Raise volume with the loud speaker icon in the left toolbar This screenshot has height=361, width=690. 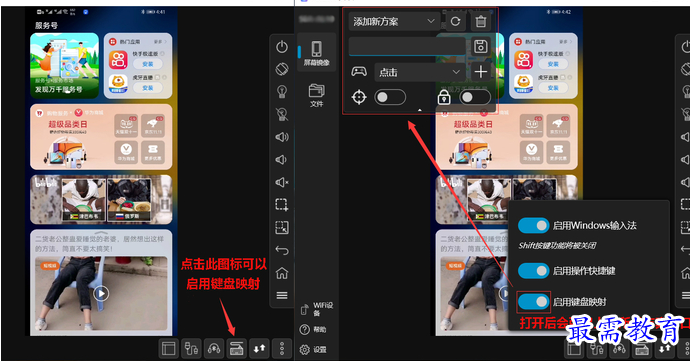click(282, 137)
